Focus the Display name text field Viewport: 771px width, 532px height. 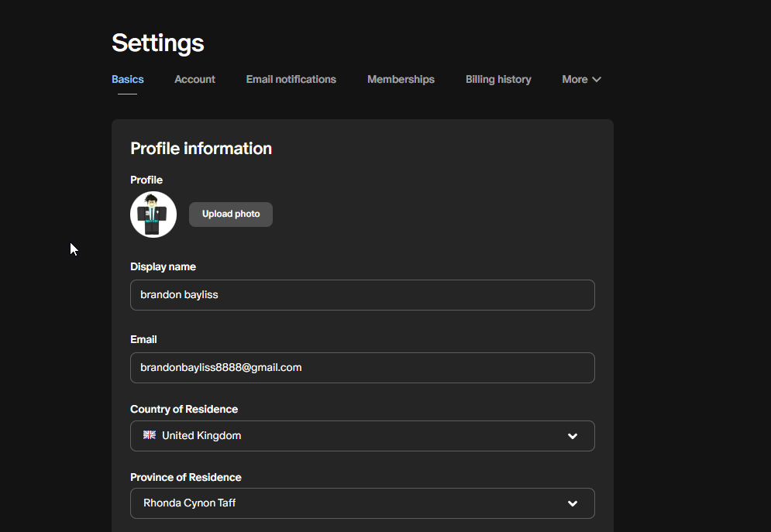(363, 295)
